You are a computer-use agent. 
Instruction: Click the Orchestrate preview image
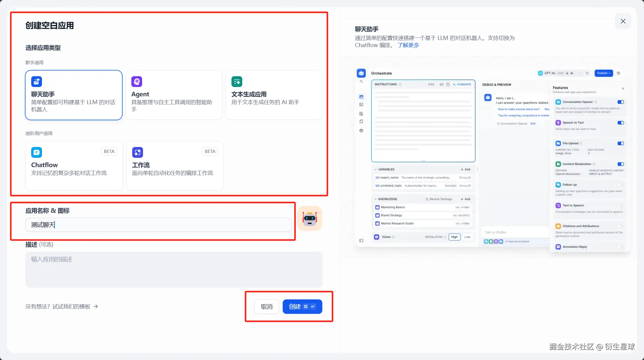[492, 159]
